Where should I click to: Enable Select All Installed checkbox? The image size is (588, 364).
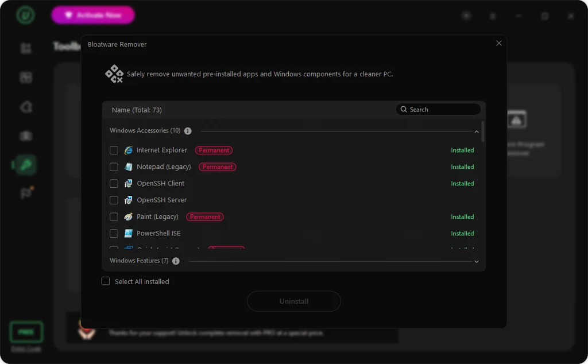coord(106,281)
